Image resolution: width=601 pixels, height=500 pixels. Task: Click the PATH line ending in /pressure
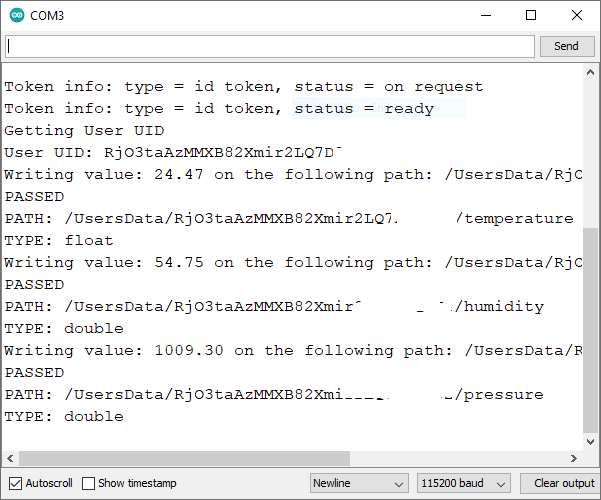tap(274, 395)
